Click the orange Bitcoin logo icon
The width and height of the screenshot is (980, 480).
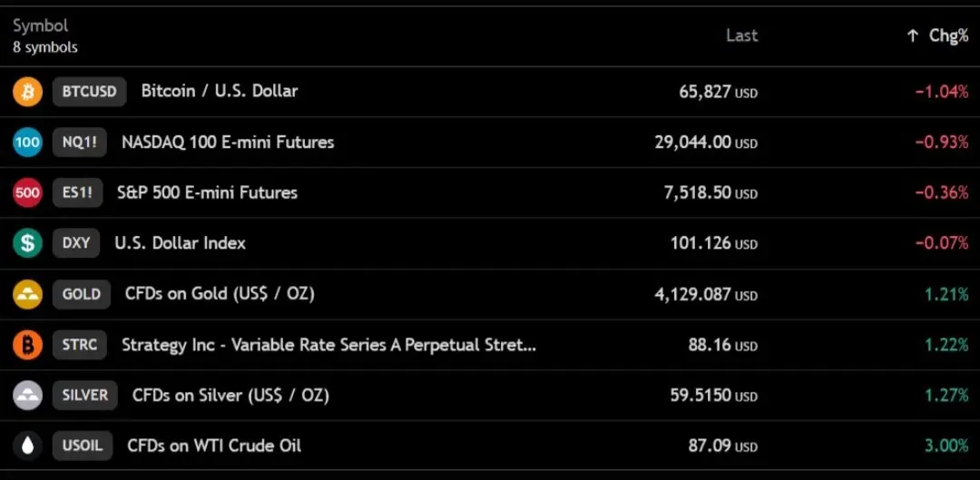[x=27, y=92]
